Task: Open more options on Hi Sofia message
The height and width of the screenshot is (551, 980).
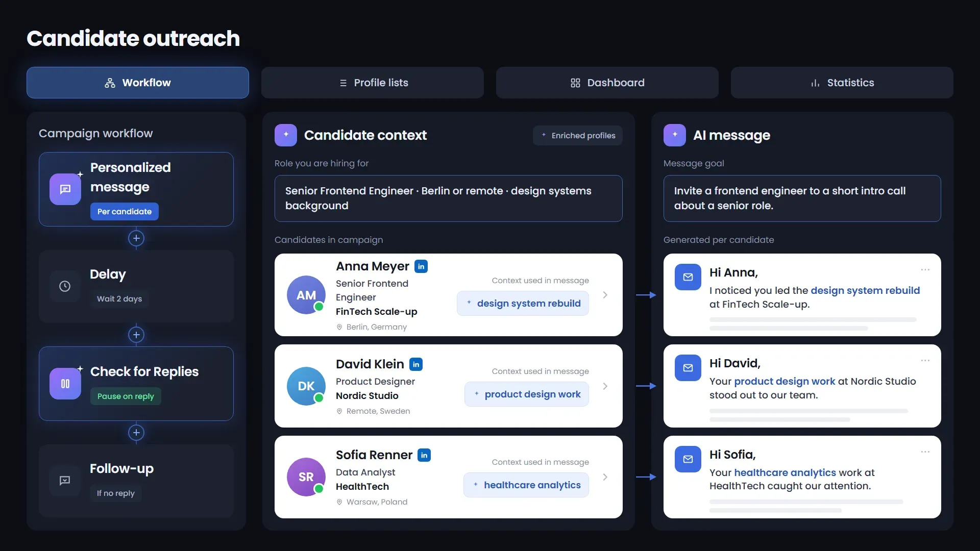Action: pyautogui.click(x=925, y=452)
